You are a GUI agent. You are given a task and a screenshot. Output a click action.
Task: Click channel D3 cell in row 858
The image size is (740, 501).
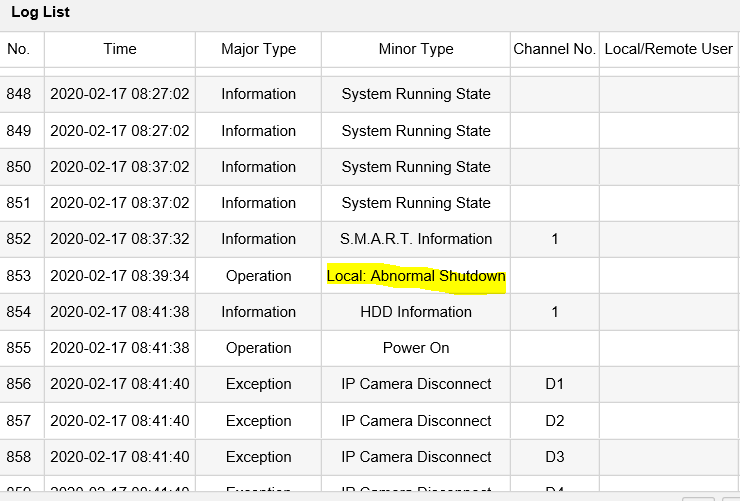point(554,457)
